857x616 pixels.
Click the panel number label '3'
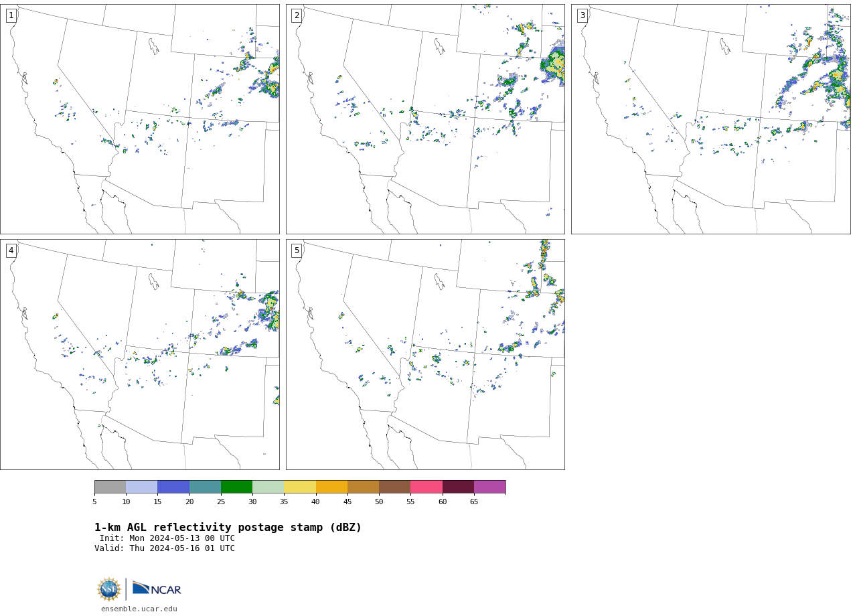(582, 15)
